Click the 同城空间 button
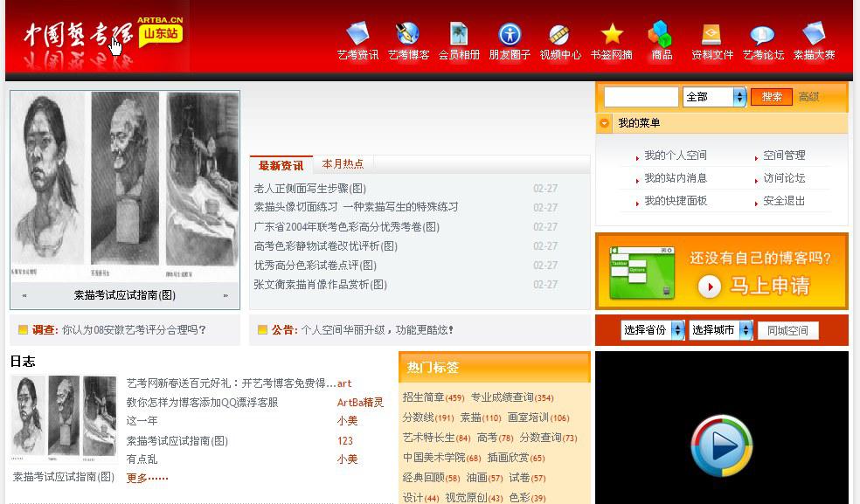The image size is (860, 504). point(787,331)
